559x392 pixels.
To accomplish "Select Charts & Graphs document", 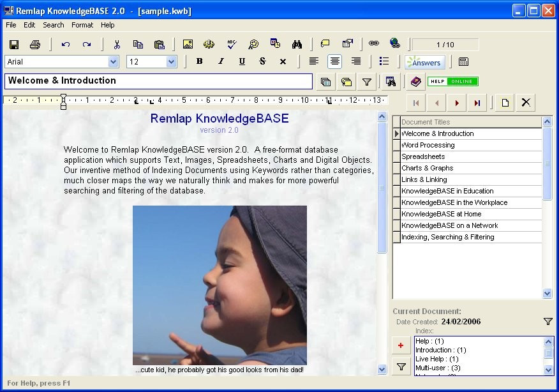I will pyautogui.click(x=471, y=168).
